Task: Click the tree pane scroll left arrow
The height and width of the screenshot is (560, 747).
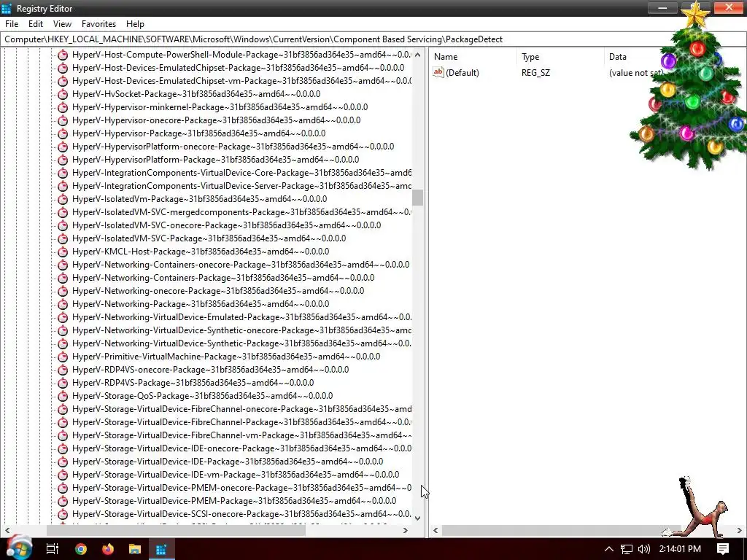Action: pyautogui.click(x=7, y=530)
